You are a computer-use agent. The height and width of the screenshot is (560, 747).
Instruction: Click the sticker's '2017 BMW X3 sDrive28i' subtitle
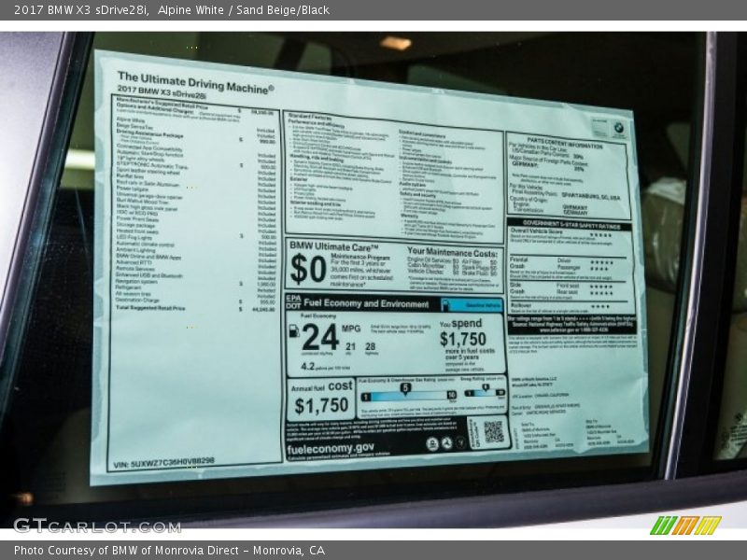pyautogui.click(x=162, y=91)
